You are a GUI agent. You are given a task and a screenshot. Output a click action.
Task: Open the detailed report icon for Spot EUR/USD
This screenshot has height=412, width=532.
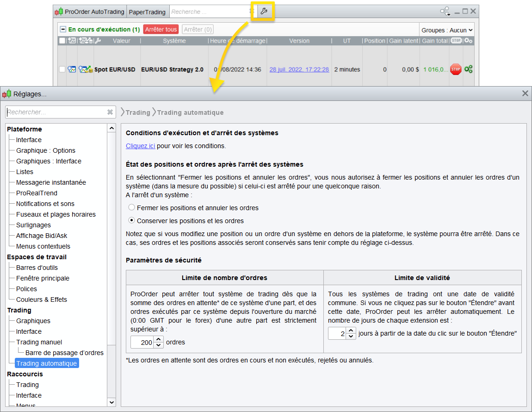coord(86,69)
